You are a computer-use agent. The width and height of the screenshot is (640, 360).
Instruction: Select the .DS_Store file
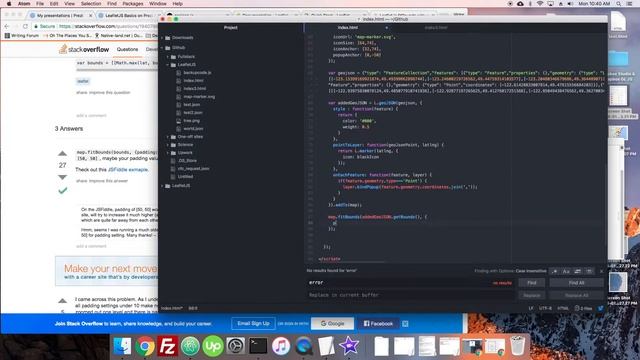[x=184, y=161]
